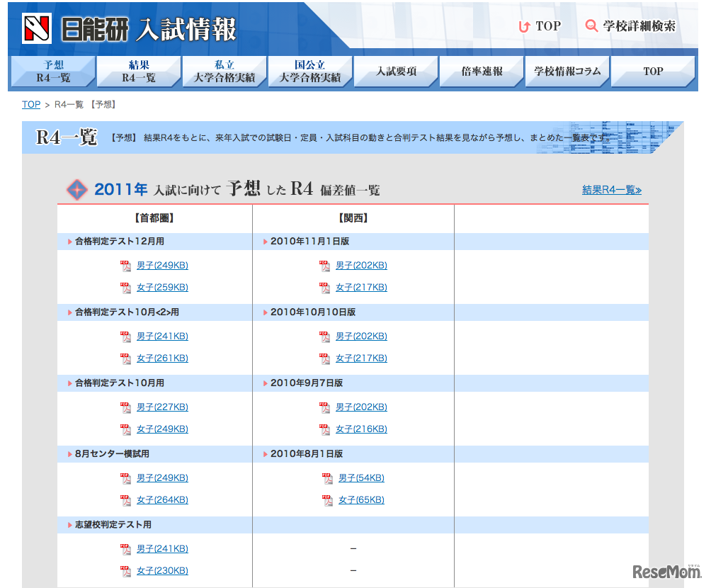Open 男子(249KB) link under 合格判定テスト12月用

click(x=162, y=266)
